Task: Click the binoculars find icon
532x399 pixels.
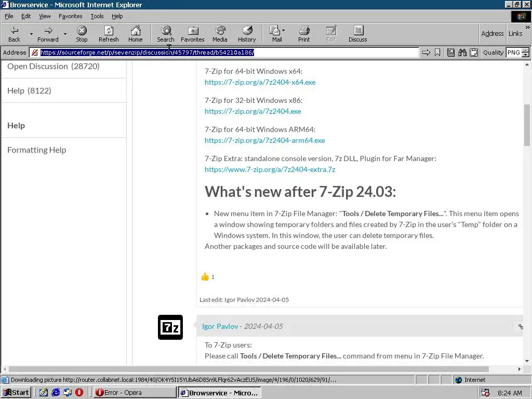Action: pyautogui.click(x=462, y=52)
